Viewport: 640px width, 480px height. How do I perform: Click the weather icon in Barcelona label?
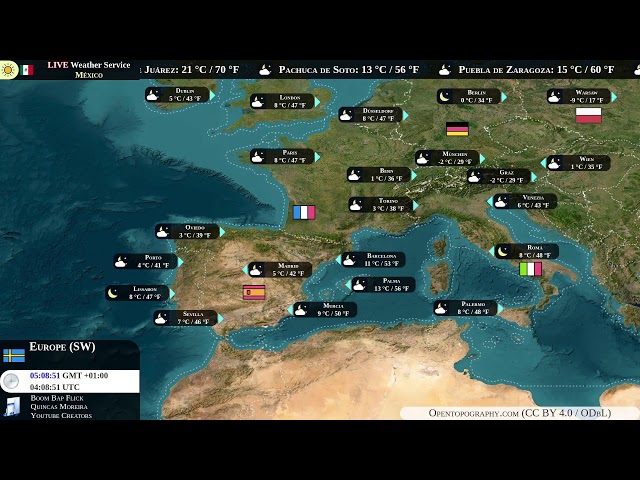coord(349,260)
